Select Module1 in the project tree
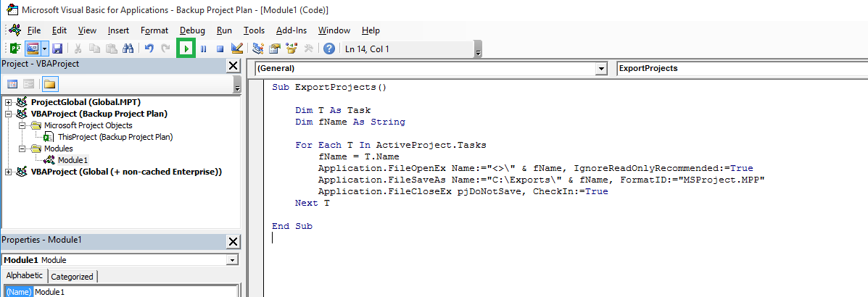The height and width of the screenshot is (297, 868). click(x=73, y=160)
